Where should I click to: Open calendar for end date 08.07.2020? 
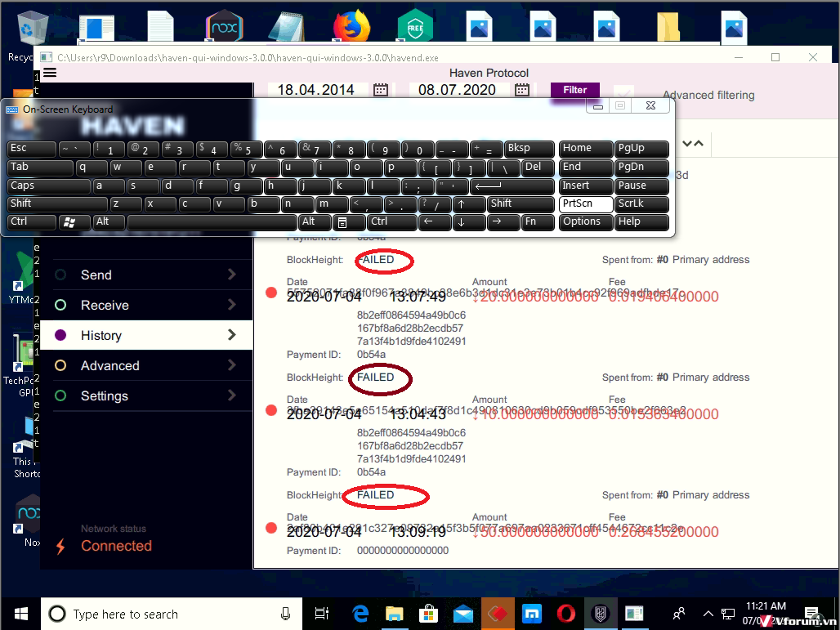pos(522,89)
